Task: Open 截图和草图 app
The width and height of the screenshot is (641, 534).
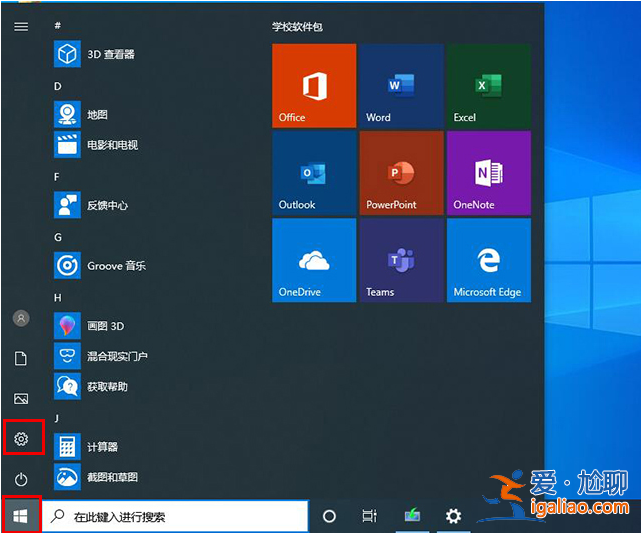Action: [x=96, y=477]
